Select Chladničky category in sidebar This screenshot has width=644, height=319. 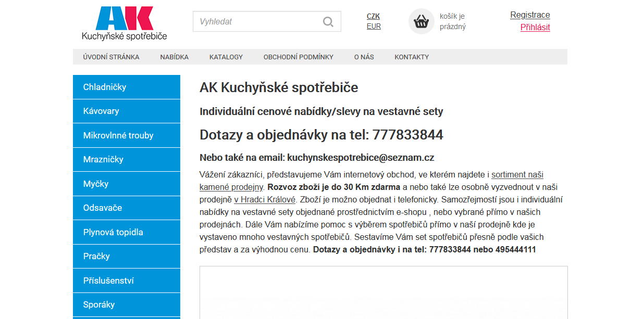tap(127, 87)
